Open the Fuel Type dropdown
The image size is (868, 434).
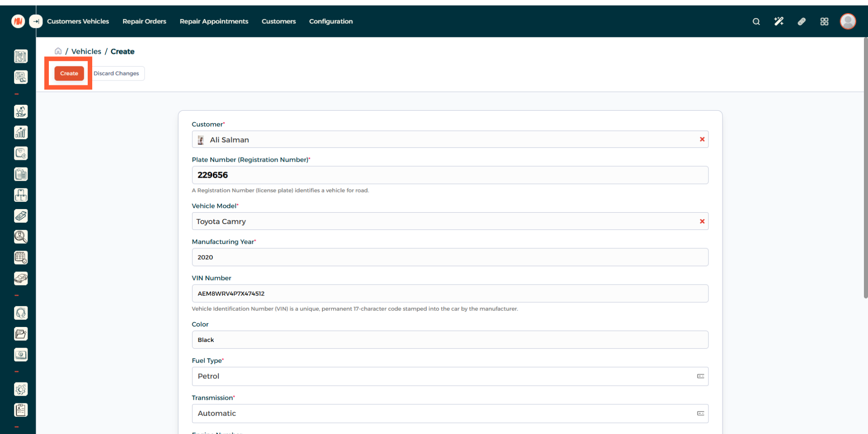click(449, 376)
